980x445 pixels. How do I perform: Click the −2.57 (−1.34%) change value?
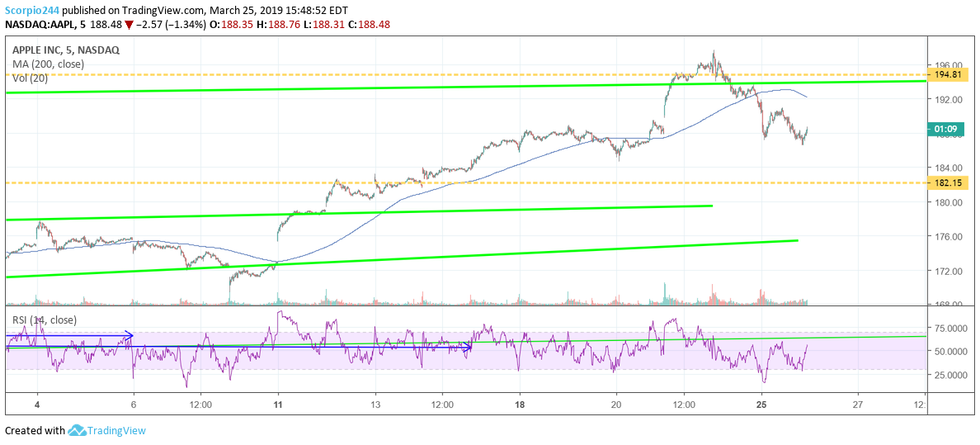172,25
